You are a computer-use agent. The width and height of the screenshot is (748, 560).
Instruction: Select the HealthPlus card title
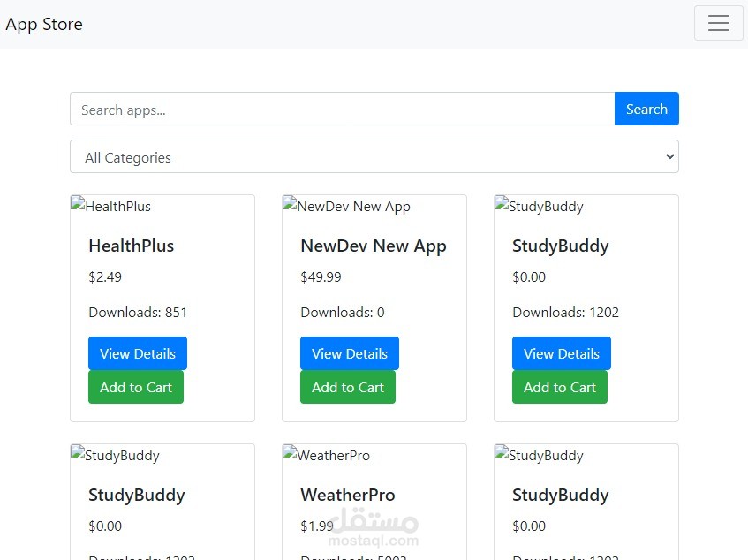click(132, 246)
